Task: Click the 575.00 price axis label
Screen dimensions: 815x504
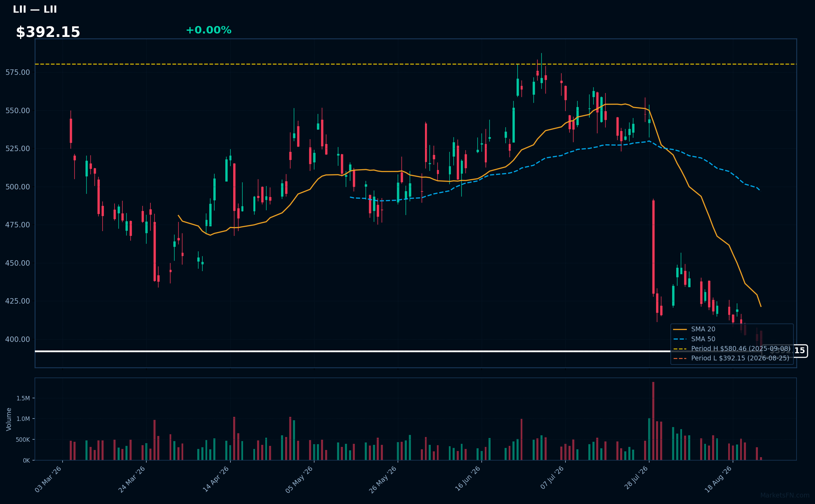Action: click(18, 72)
